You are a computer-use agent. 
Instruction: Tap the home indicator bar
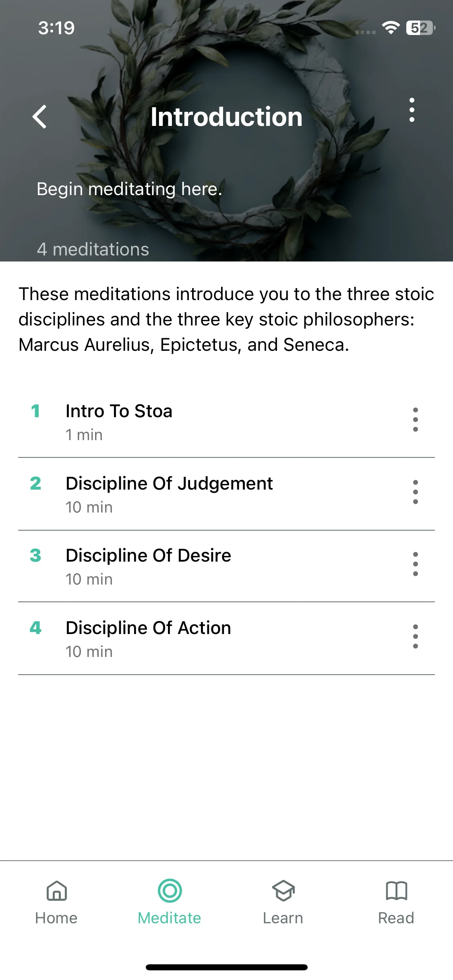tap(226, 967)
